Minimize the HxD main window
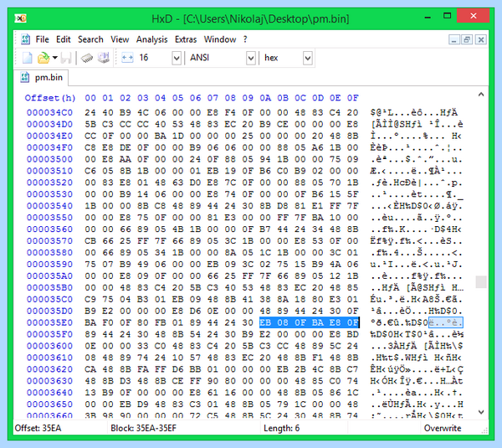 tap(428, 16)
